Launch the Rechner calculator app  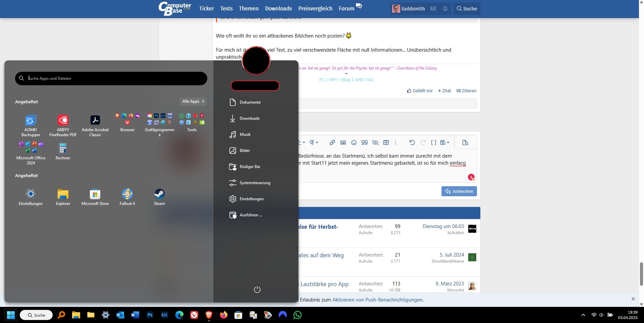(x=63, y=151)
